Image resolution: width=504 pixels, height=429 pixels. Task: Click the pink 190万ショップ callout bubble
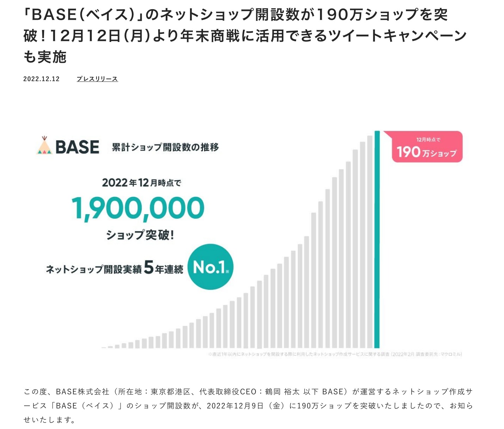[427, 147]
